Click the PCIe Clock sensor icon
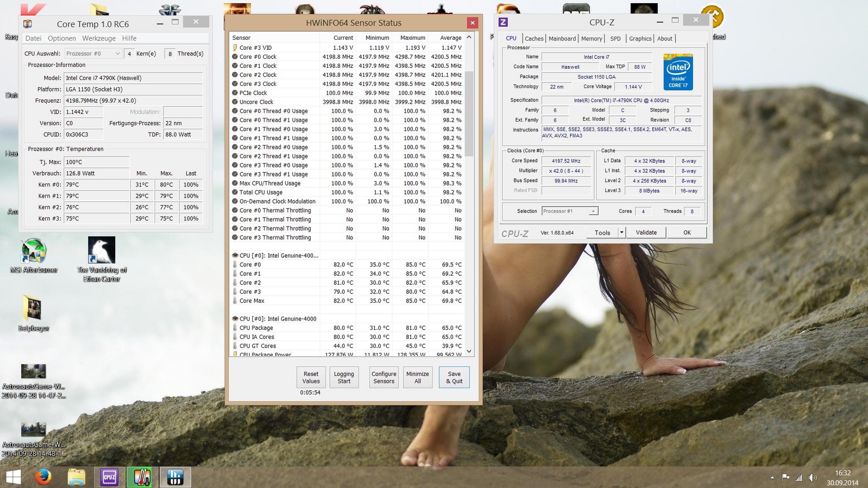The width and height of the screenshot is (868, 488). [235, 93]
